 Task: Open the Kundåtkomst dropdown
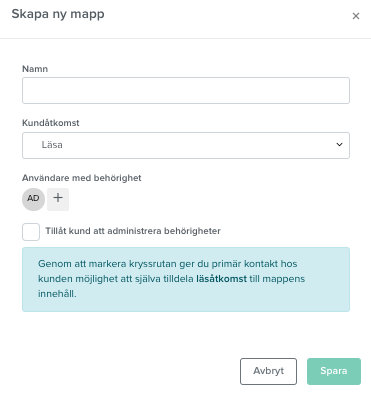[x=186, y=145]
